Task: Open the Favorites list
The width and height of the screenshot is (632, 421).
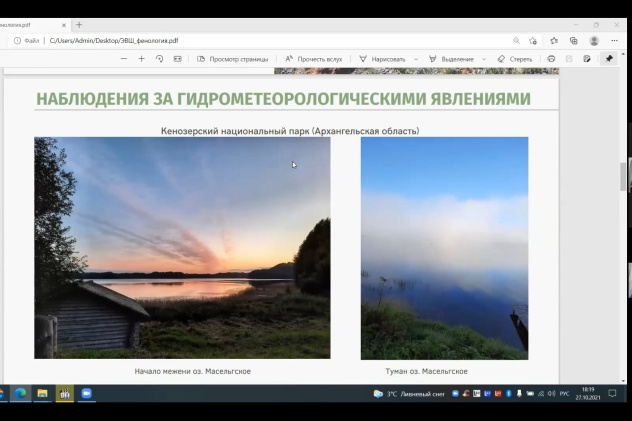Action: point(554,41)
